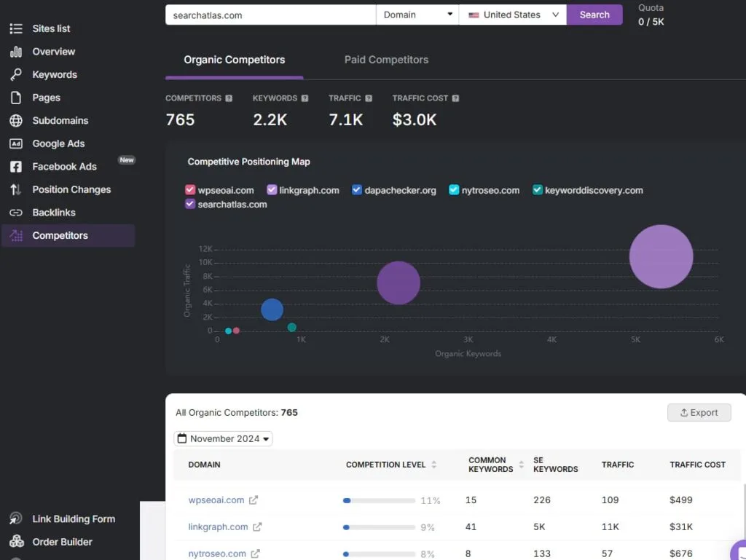Image resolution: width=746 pixels, height=560 pixels.
Task: Sort by Competition Level arrows
Action: (434, 465)
